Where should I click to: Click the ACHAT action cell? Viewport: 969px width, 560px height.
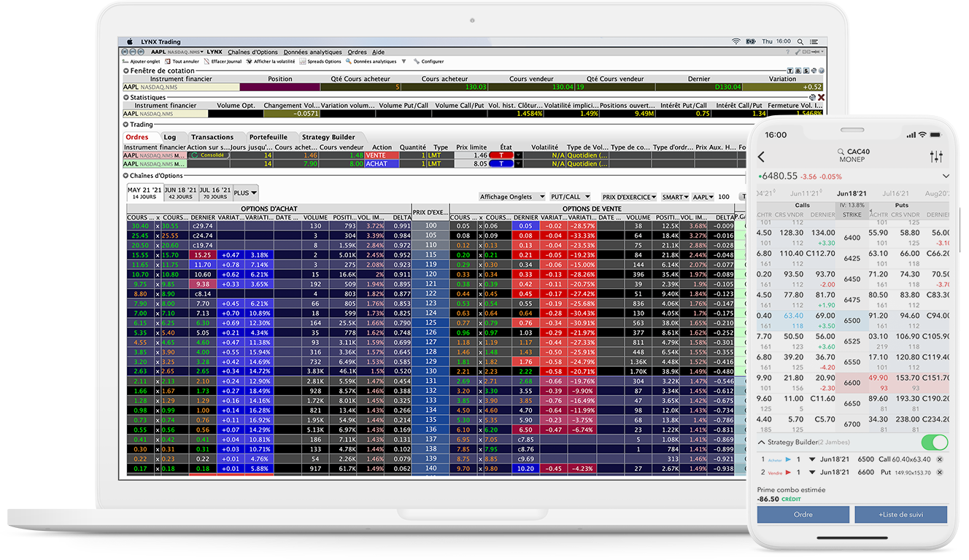(x=382, y=164)
